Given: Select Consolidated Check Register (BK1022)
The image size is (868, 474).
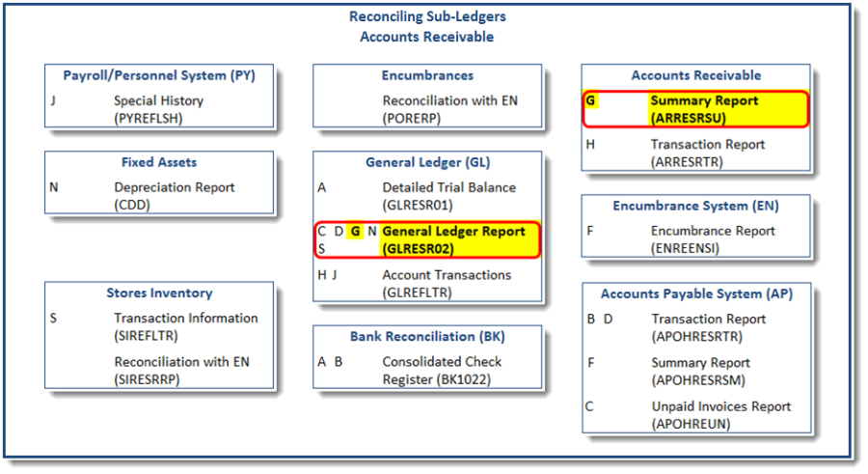Looking at the screenshot, I should (442, 371).
